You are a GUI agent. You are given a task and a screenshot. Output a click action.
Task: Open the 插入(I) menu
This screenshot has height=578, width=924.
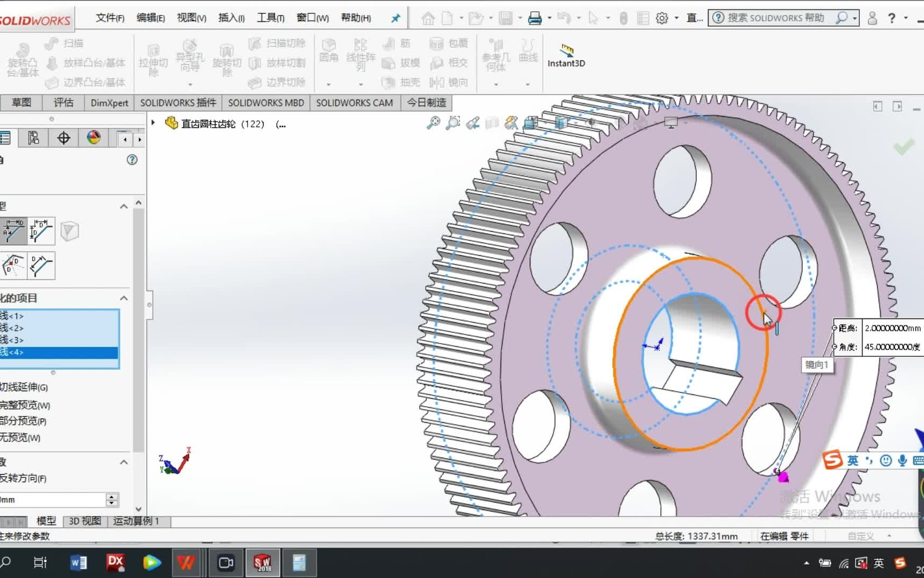coord(230,17)
